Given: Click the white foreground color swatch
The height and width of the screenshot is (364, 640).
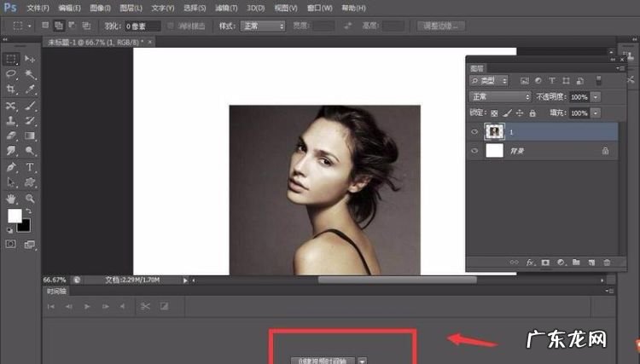Looking at the screenshot, I should point(15,216).
